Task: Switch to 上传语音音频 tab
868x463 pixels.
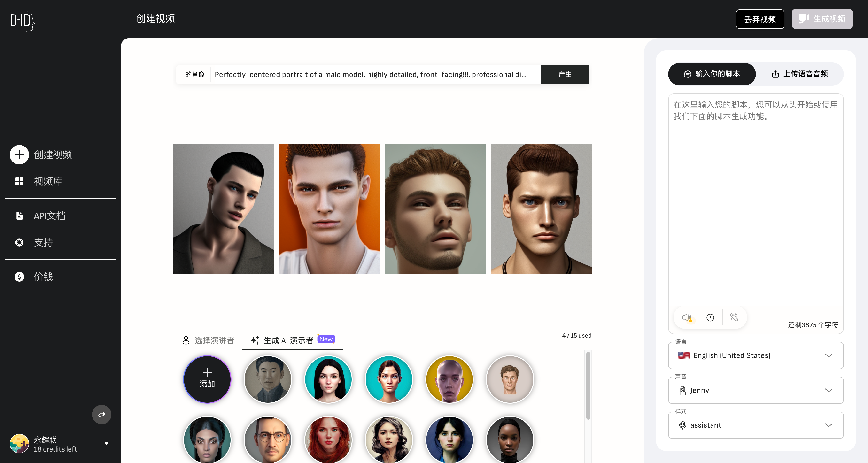Action: 800,74
